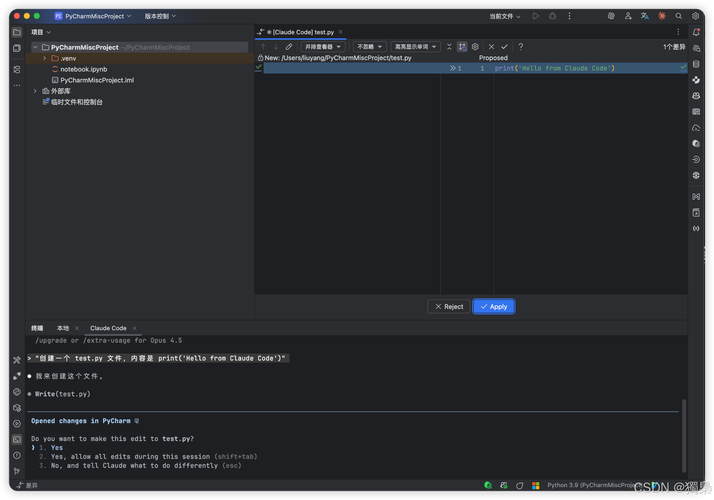Open the Git version control icon at bottom left

point(17,471)
